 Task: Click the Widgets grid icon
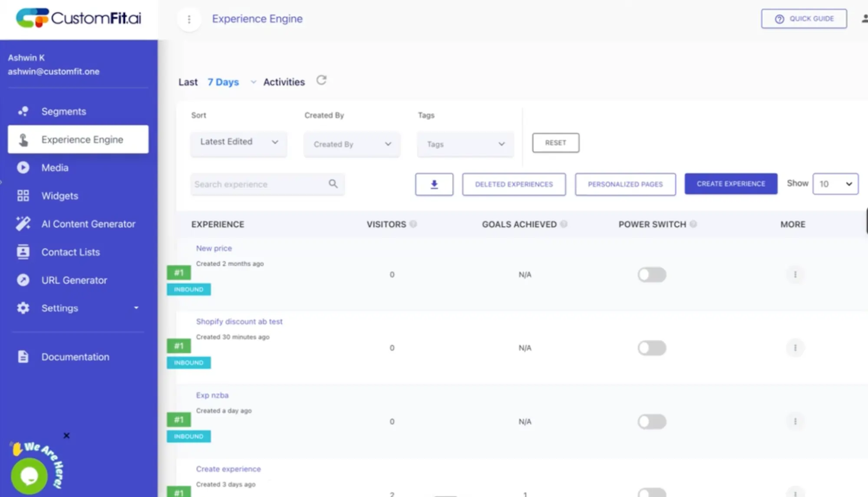pos(23,195)
